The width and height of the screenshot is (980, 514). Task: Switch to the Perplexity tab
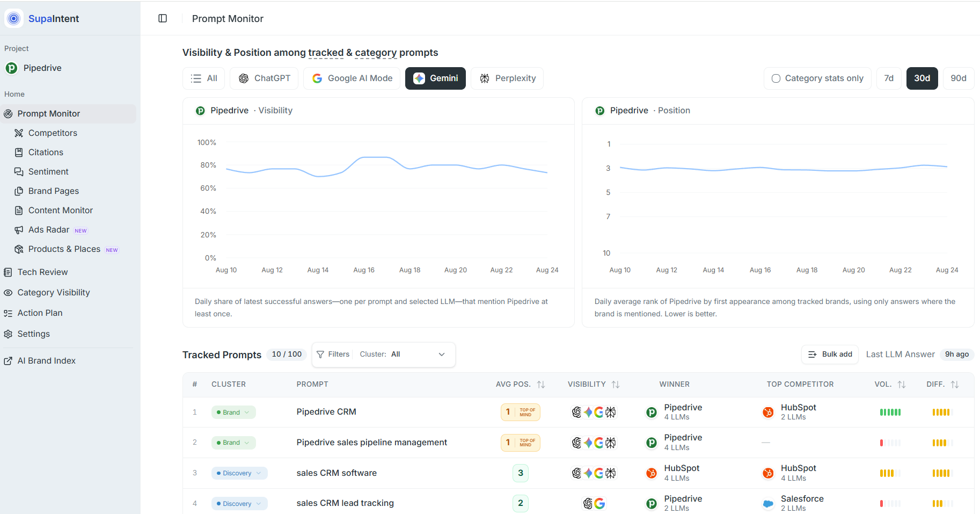(x=507, y=78)
